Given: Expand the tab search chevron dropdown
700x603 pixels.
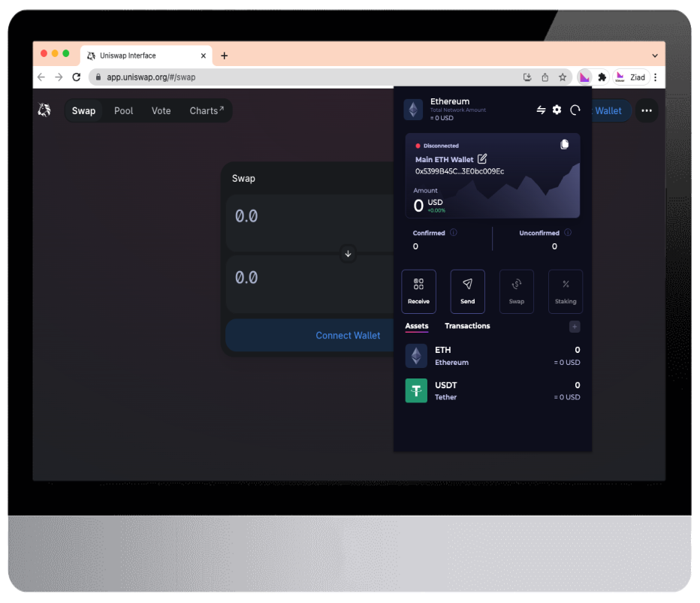Looking at the screenshot, I should 655,56.
